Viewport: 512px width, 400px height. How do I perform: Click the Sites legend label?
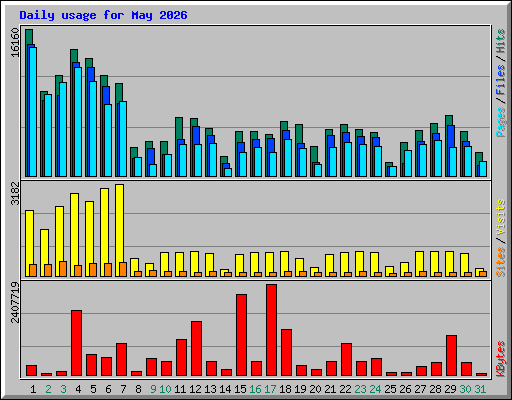pos(501,262)
